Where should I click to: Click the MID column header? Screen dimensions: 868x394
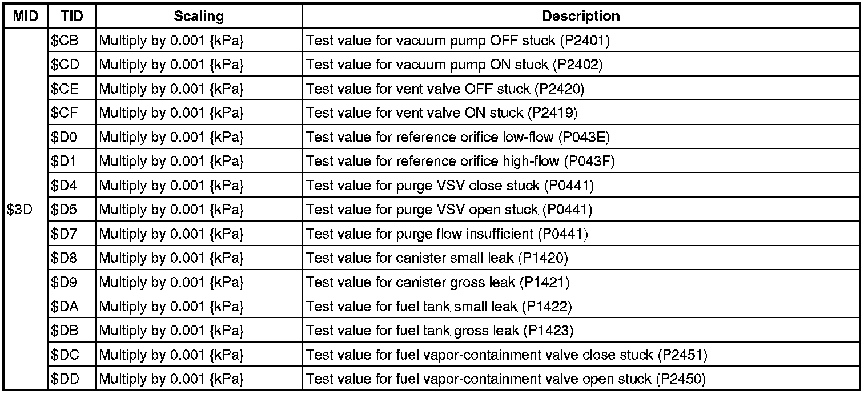pos(26,17)
